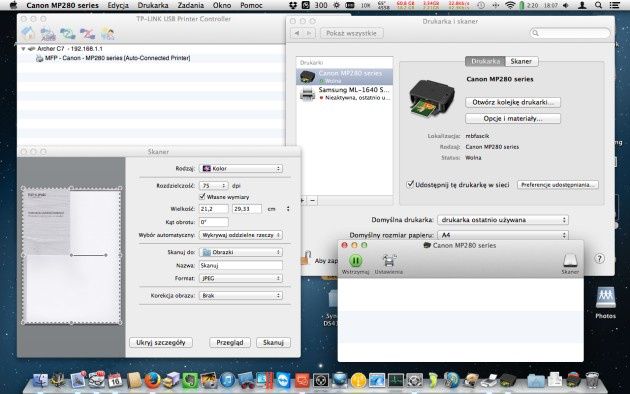Screen dimensions: 630x394
Task: Select Samsung ML-1640 printer in list
Action: click(x=345, y=93)
